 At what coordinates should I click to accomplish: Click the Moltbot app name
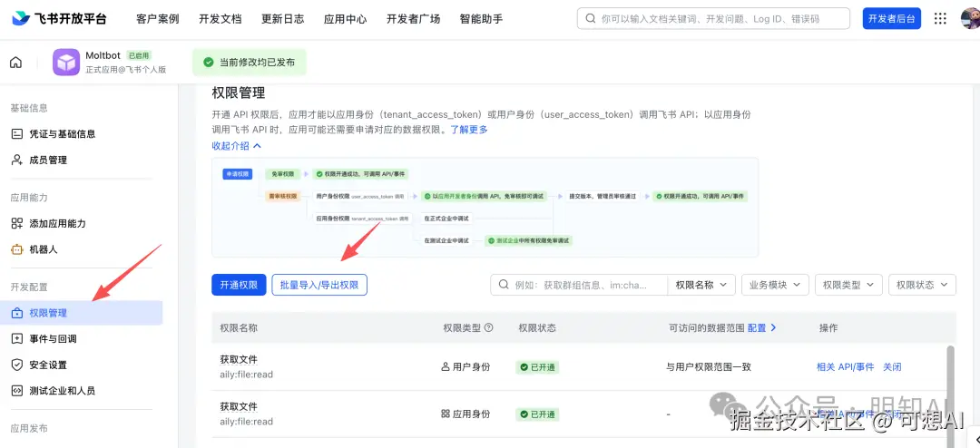point(103,55)
